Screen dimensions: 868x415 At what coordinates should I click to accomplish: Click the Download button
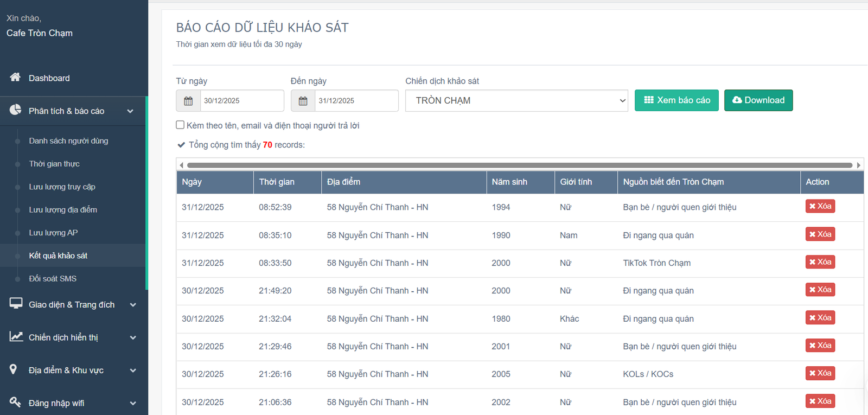tap(758, 100)
